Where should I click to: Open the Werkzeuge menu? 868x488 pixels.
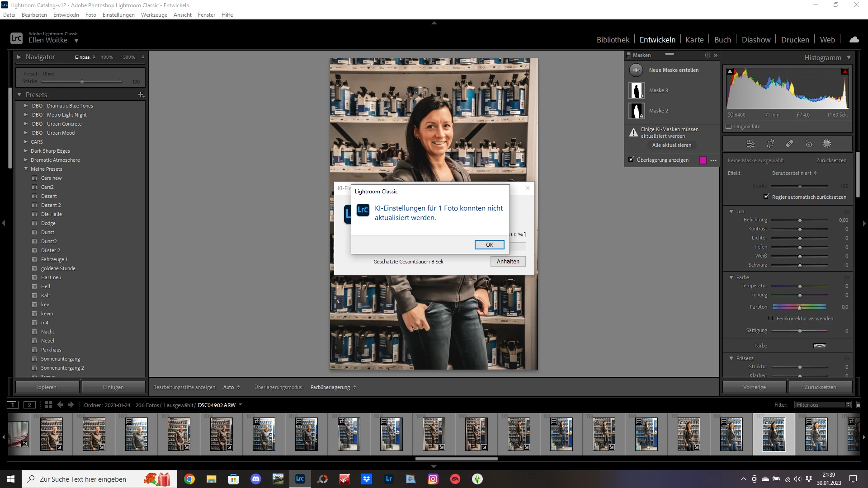pyautogui.click(x=154, y=15)
